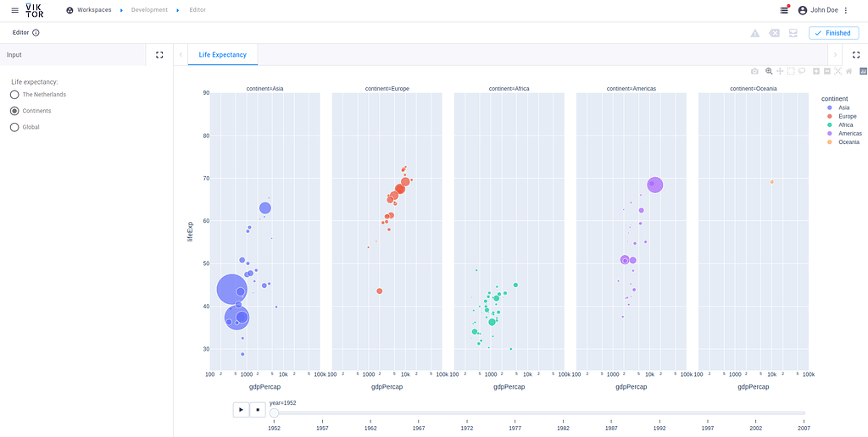The image size is (868, 437).
Task: Open the hamburger navigation menu
Action: 15,10
